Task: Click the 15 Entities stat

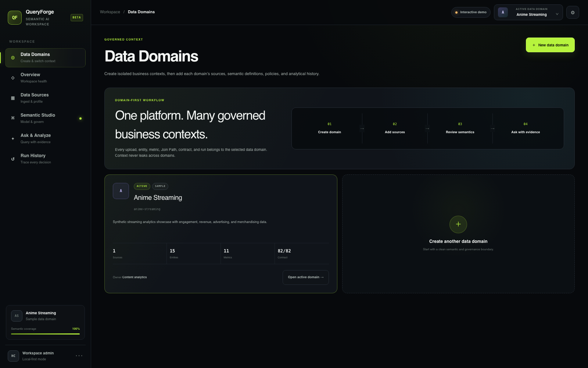Action: [193, 254]
